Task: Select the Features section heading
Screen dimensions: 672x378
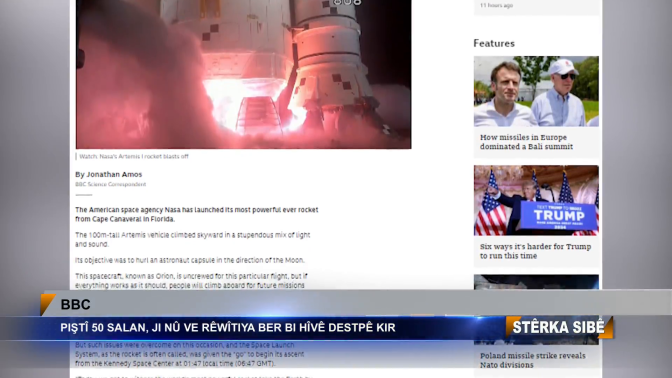Action: point(494,43)
